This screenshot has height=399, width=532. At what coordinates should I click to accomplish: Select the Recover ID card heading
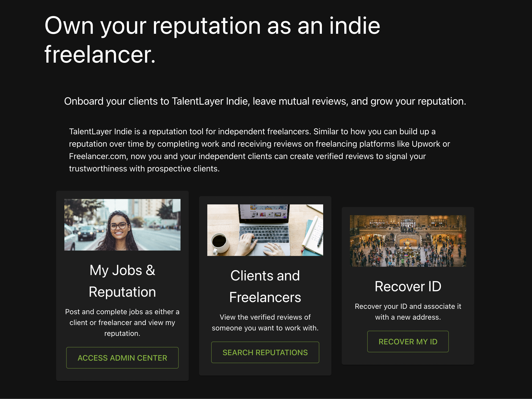pos(408,286)
